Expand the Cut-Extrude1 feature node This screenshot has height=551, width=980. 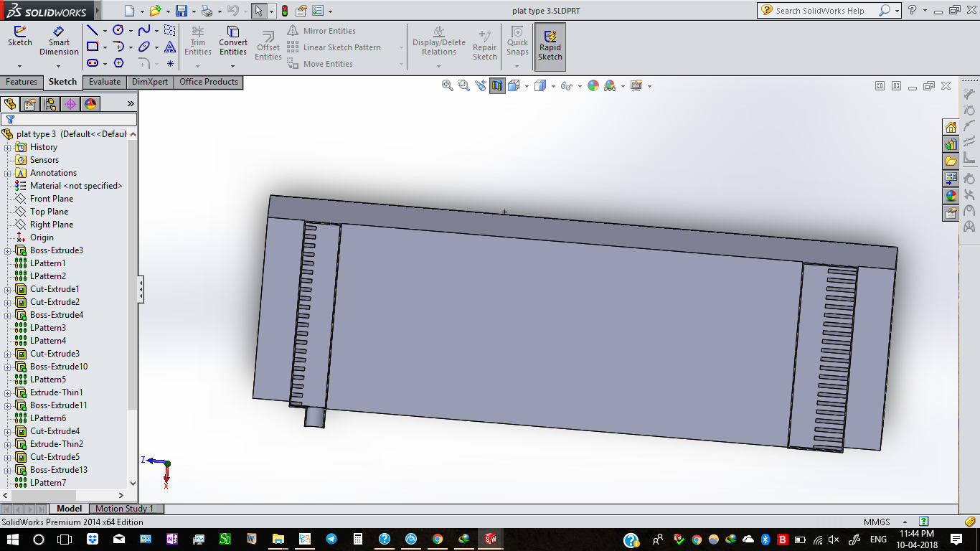coord(8,289)
